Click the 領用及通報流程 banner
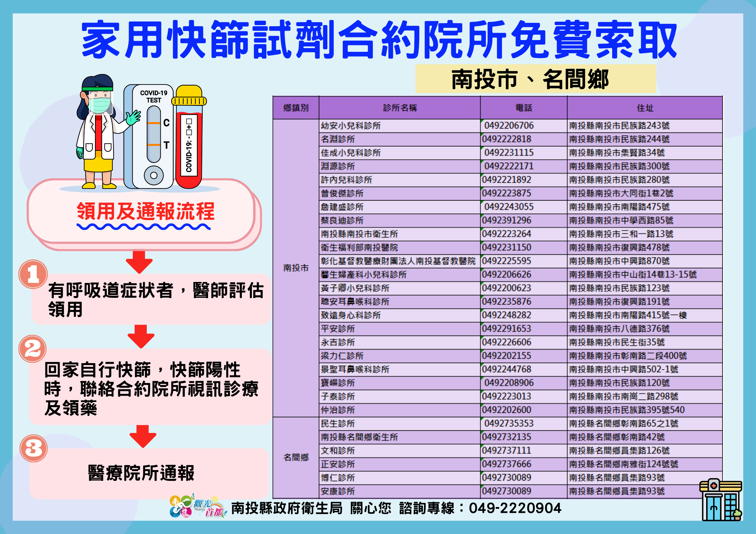The width and height of the screenshot is (756, 534). 145,212
